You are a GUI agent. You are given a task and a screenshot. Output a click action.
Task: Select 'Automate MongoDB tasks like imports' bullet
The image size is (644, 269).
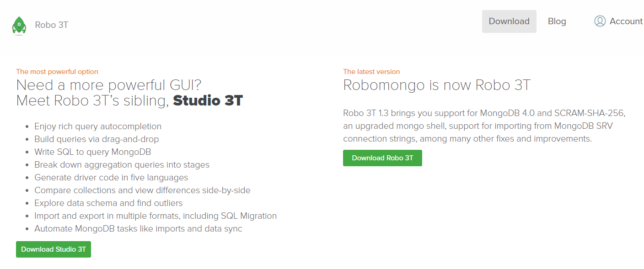(138, 229)
